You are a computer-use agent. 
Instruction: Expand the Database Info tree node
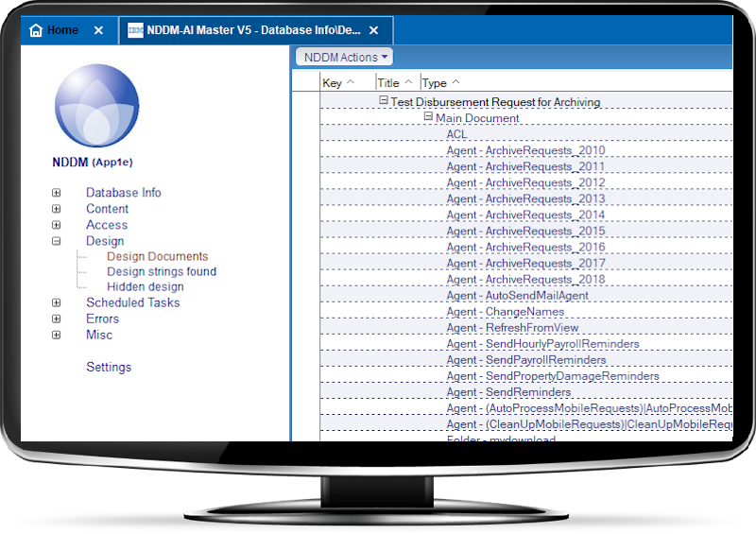tap(57, 193)
